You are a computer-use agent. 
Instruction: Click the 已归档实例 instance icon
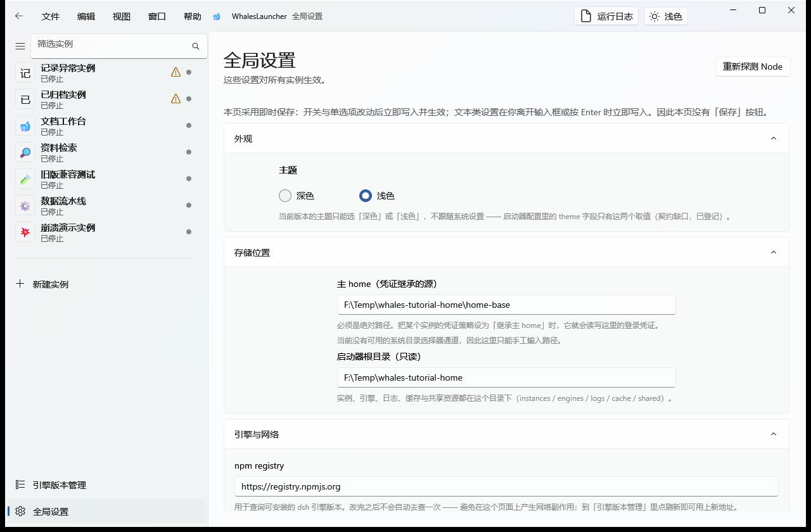click(25, 99)
